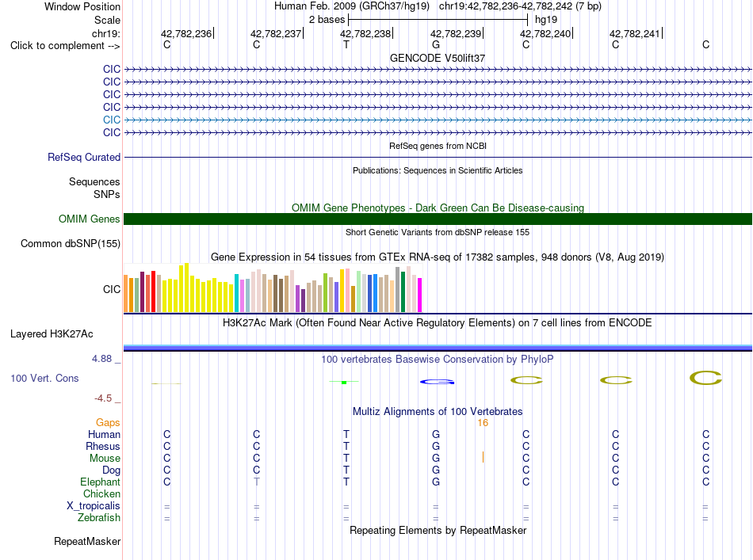Viewport: 753px width, 560px height.
Task: Click the red bar in GTEx expression chart
Action: coord(153,291)
